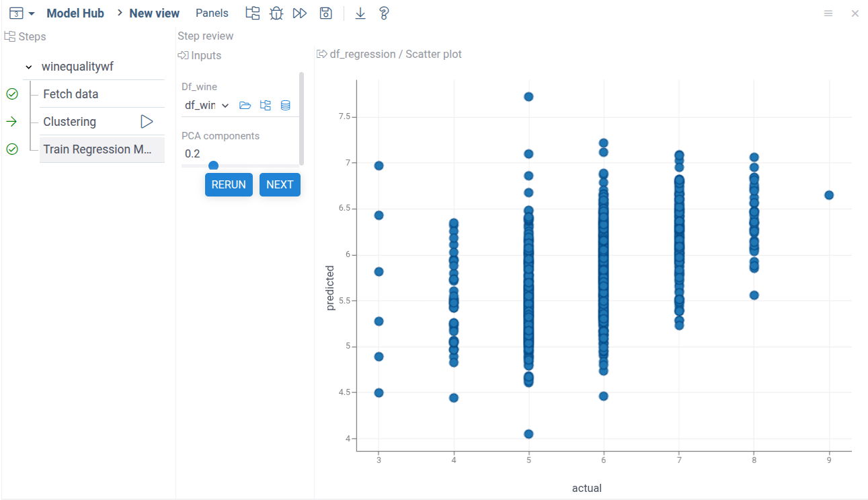Click the fast-forward run-all icon
The height and width of the screenshot is (500, 868).
tap(300, 13)
